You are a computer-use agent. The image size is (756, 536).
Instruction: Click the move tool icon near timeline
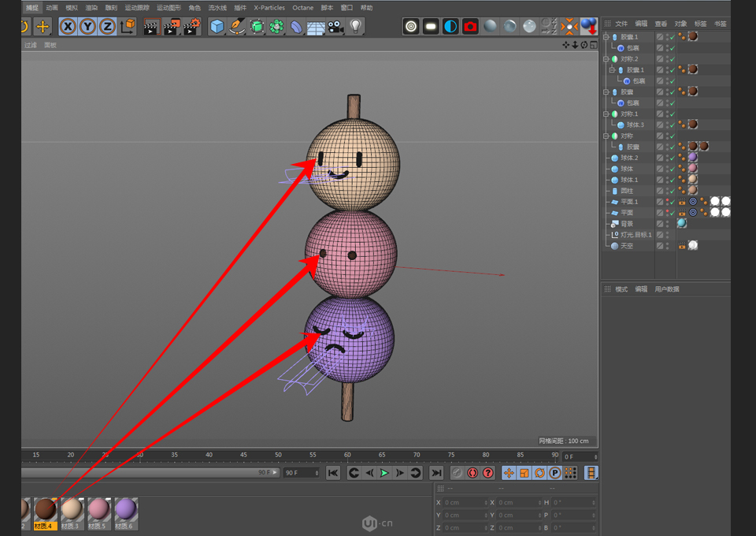click(x=509, y=473)
